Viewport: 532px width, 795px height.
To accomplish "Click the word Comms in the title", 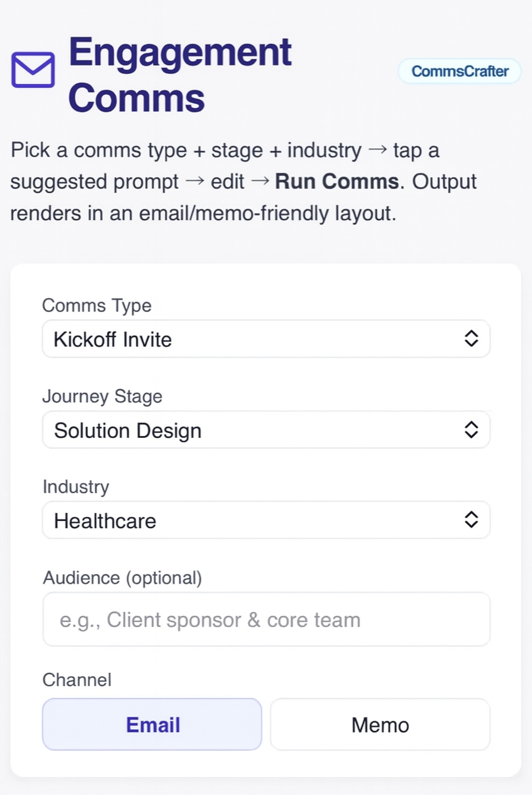I will point(136,98).
